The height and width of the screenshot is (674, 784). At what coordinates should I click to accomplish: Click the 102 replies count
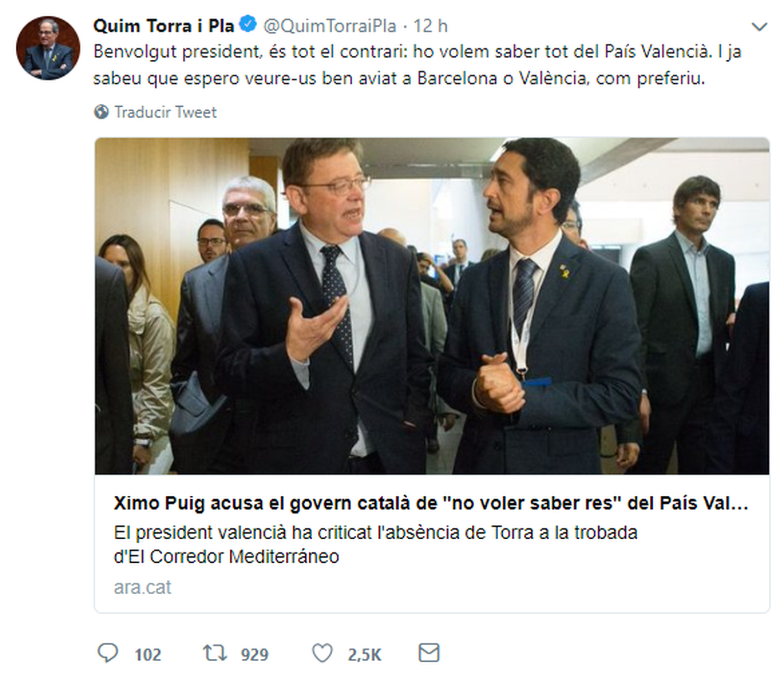pyautogui.click(x=147, y=655)
